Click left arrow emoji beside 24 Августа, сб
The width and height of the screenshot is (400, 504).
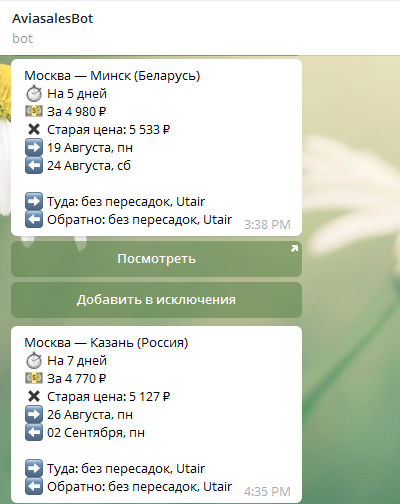point(34,165)
